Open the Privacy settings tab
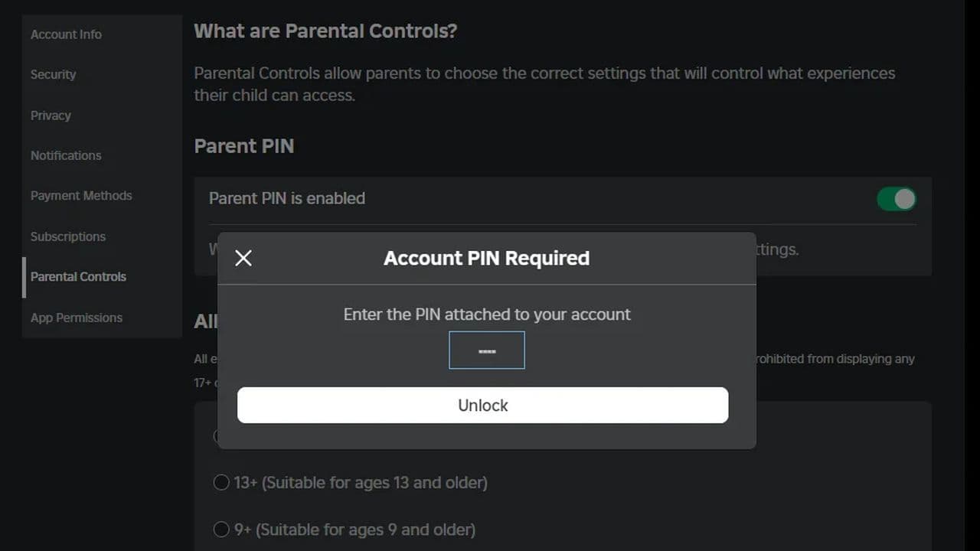 pyautogui.click(x=51, y=116)
